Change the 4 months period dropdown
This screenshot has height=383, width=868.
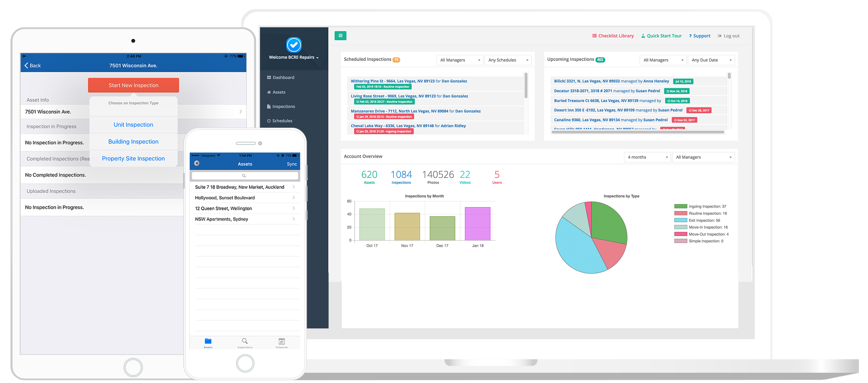647,157
